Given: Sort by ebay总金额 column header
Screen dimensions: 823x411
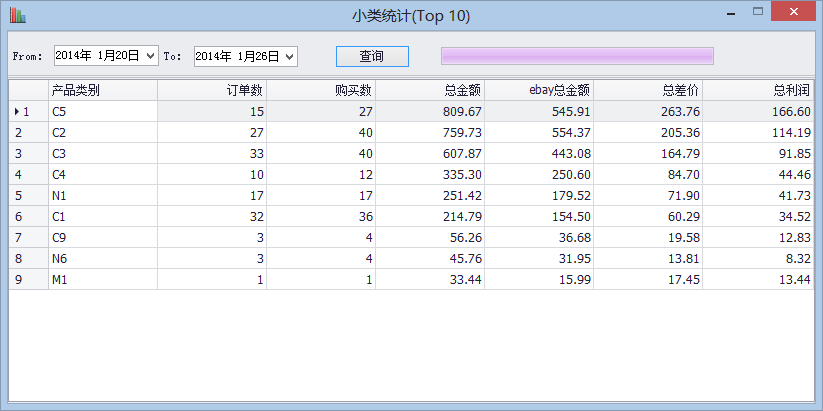Looking at the screenshot, I should 539,90.
